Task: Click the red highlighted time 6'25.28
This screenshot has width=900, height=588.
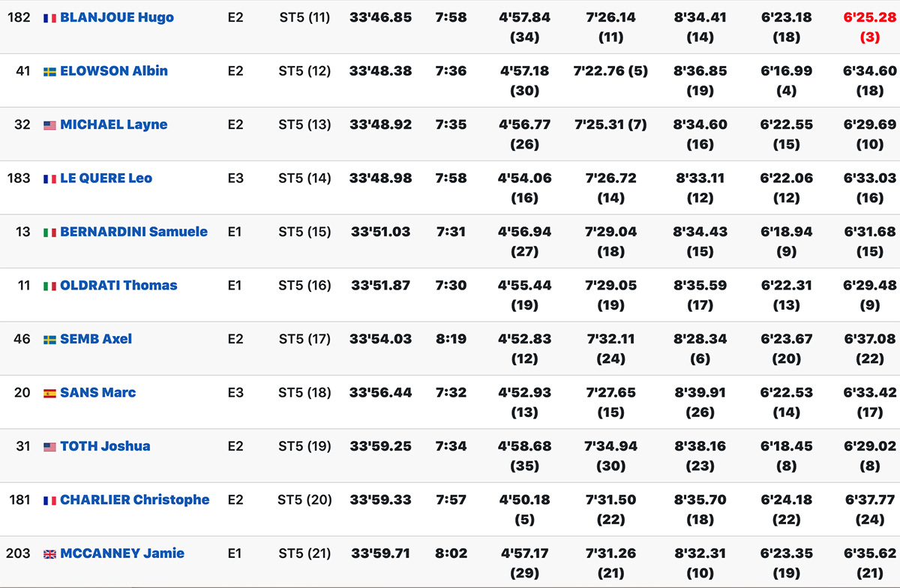Action: pos(870,17)
